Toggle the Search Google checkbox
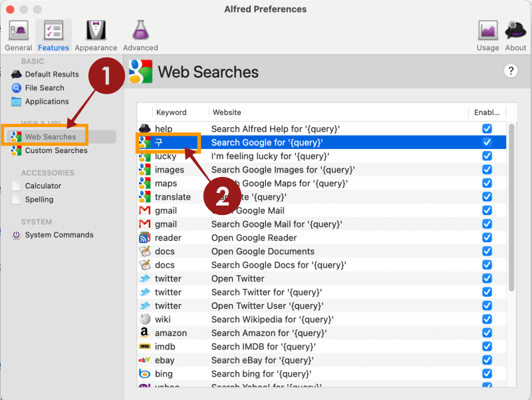532x400 pixels. click(487, 142)
